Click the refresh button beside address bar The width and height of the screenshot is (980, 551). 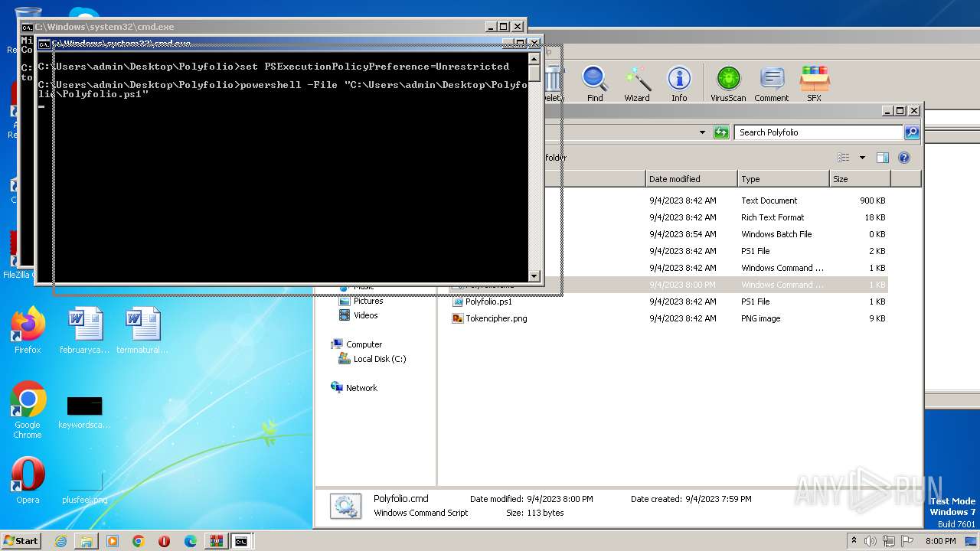coord(721,132)
